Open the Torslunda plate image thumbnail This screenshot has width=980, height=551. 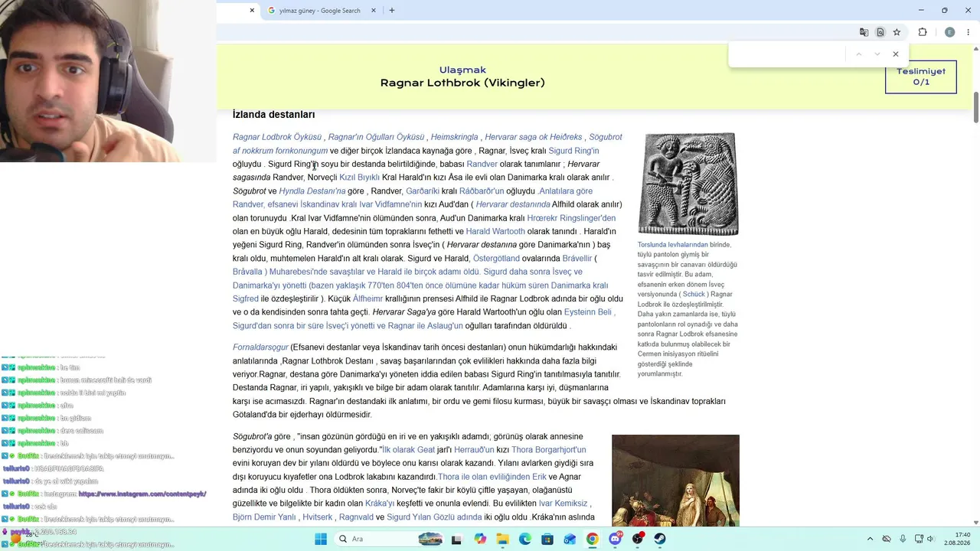(688, 184)
